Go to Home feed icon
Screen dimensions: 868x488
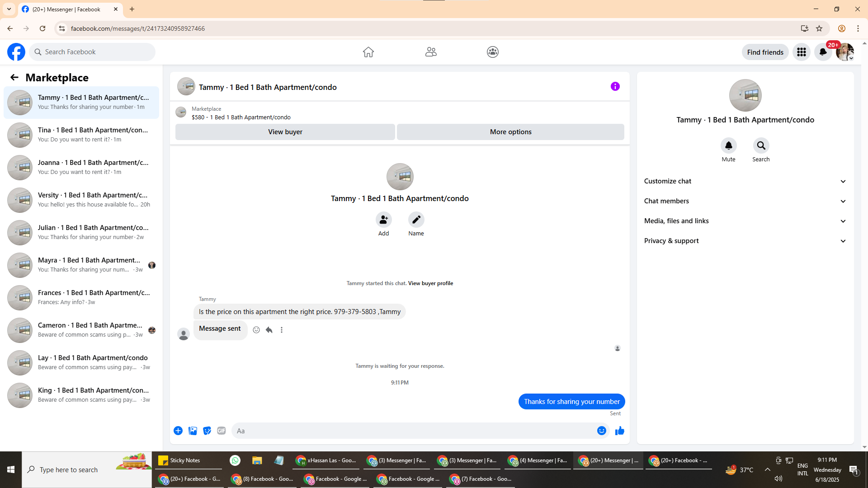(x=368, y=52)
